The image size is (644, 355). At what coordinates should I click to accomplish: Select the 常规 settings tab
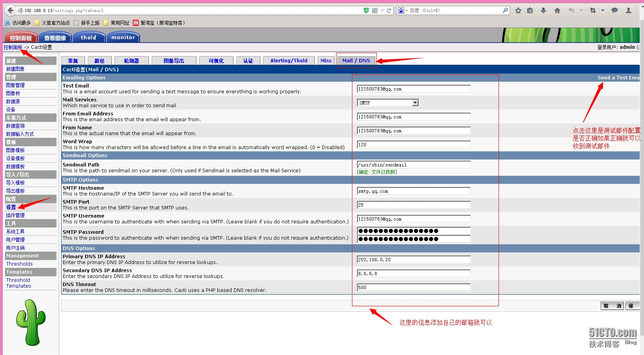point(73,61)
